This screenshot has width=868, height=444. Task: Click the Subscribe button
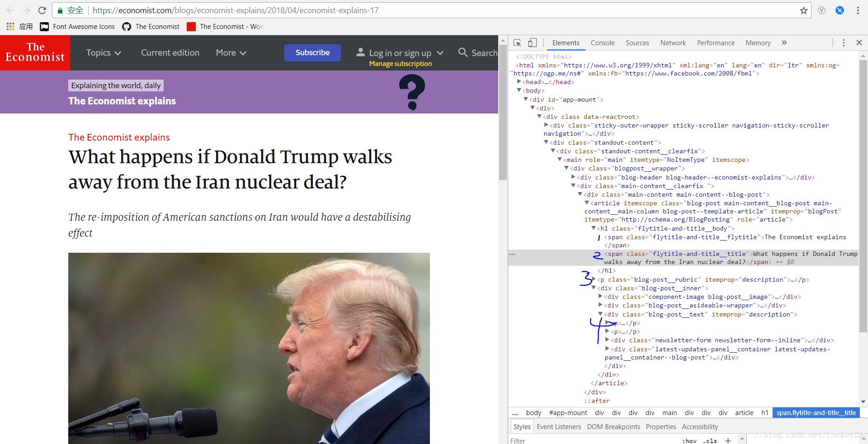(312, 52)
